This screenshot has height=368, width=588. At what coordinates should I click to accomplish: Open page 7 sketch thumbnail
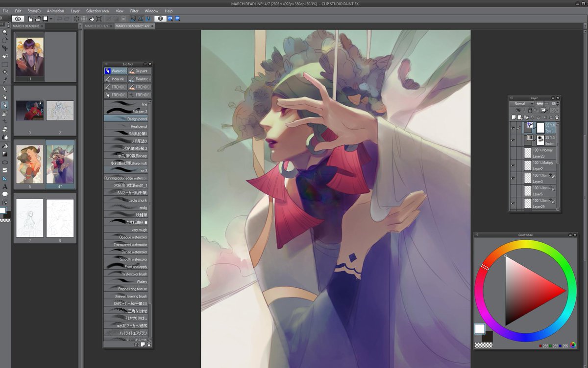click(x=30, y=218)
